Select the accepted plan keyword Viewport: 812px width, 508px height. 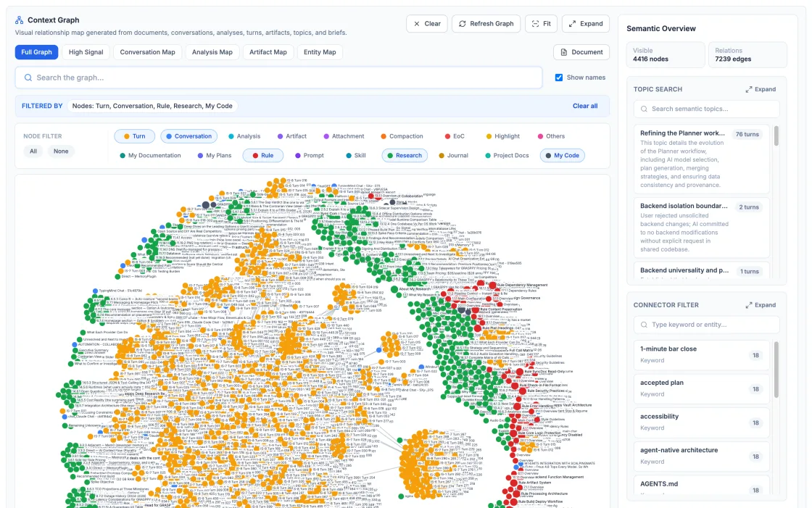tap(702, 388)
